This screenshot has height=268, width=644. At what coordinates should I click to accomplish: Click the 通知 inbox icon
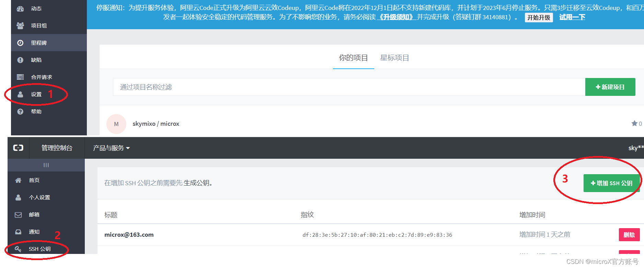point(18,232)
